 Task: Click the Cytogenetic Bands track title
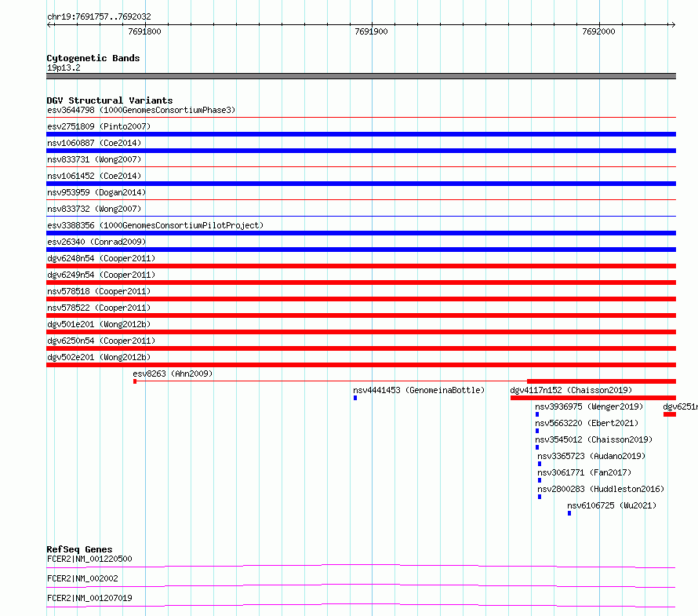pos(93,58)
